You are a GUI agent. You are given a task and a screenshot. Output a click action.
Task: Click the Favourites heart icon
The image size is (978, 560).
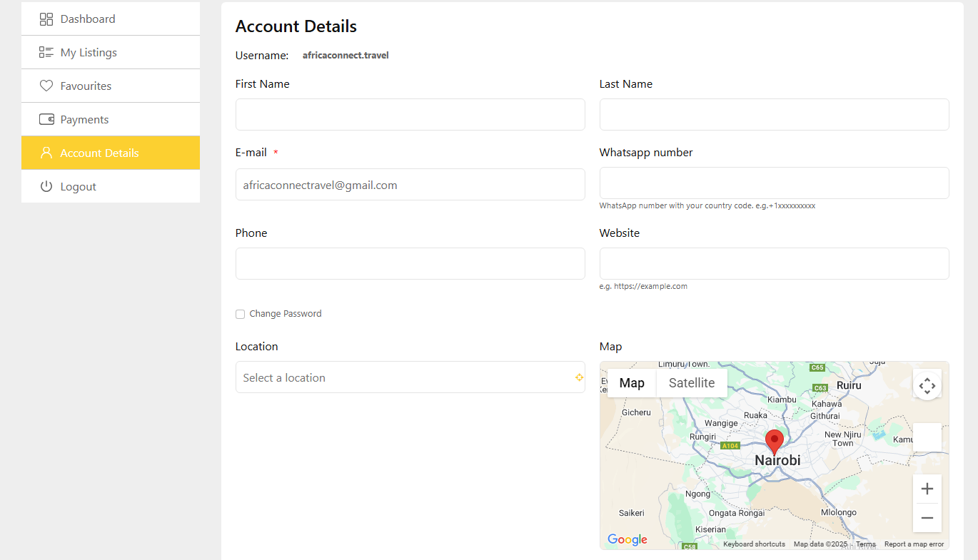coord(46,86)
